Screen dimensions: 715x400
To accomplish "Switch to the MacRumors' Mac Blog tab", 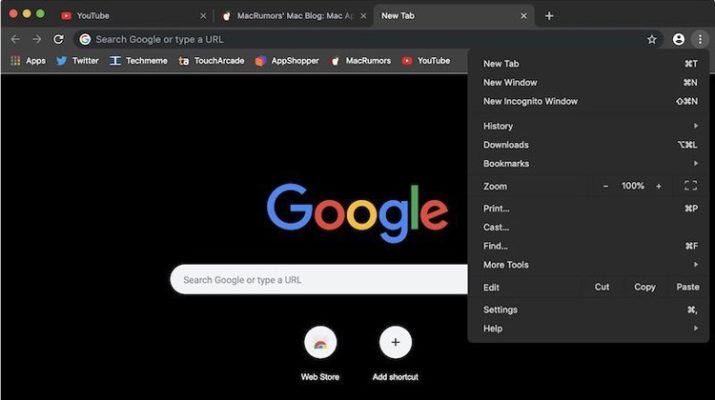I will (x=293, y=16).
